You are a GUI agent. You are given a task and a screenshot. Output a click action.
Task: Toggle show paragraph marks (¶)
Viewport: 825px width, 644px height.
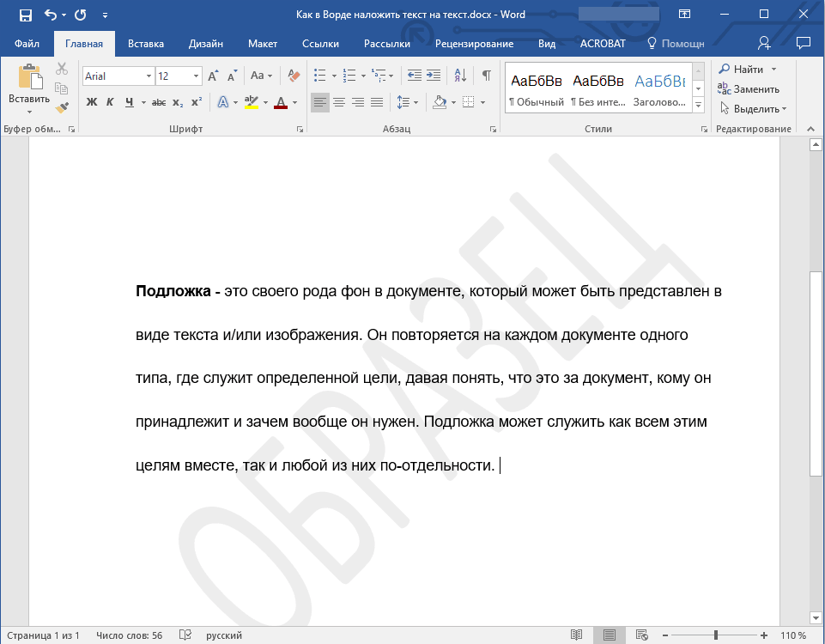coord(486,76)
